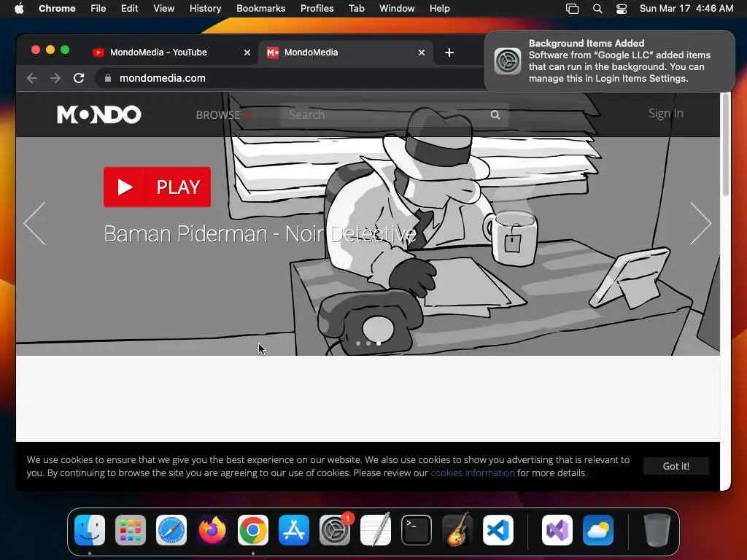Image resolution: width=747 pixels, height=560 pixels.
Task: Select the second carousel dot indicator
Action: pyautogui.click(x=368, y=343)
